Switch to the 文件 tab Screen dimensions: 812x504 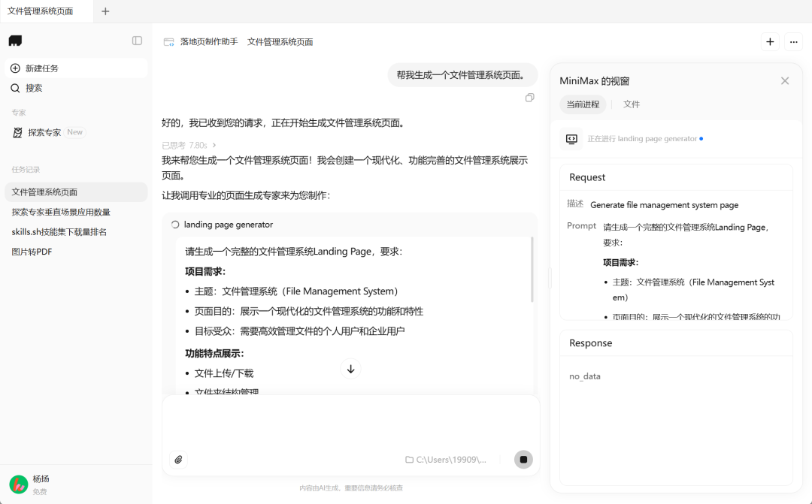click(632, 104)
